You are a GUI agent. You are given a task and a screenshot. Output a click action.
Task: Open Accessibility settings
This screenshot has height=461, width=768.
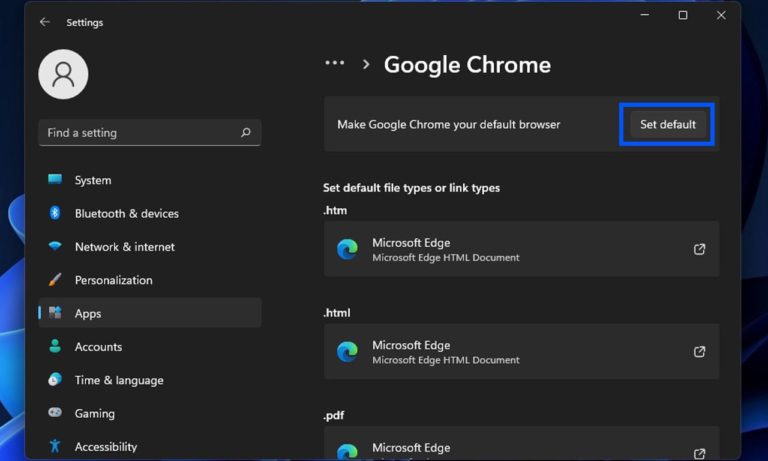(x=149, y=446)
